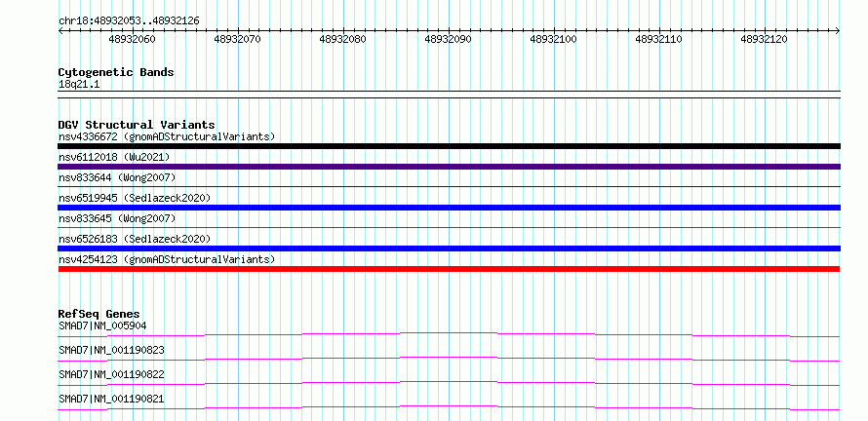Click the chr18:48932053..48932126 region label
The image size is (868, 421).
[x=129, y=21]
